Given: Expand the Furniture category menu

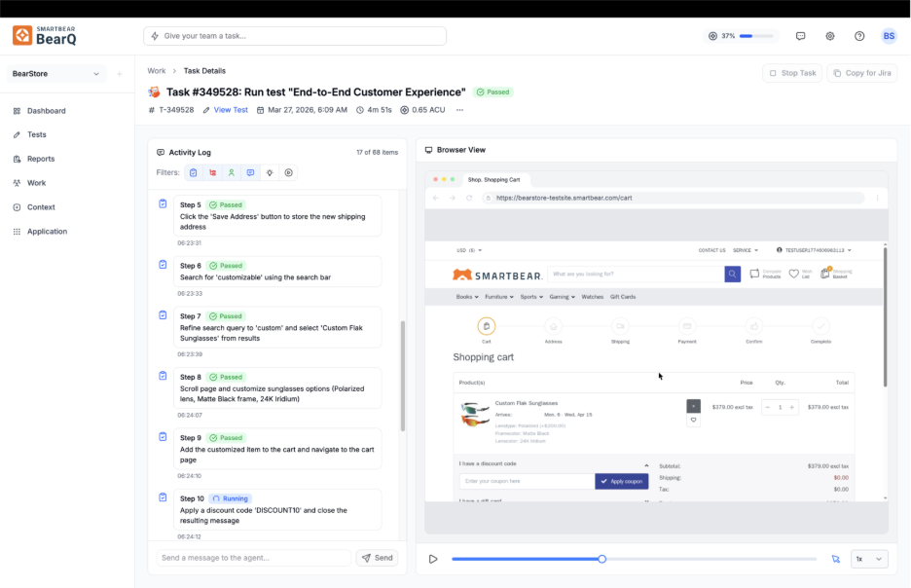Looking at the screenshot, I should click(x=499, y=297).
